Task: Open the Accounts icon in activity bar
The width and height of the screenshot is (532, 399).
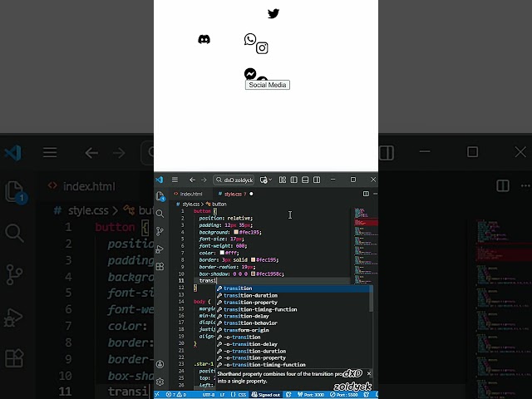Action: (x=160, y=364)
